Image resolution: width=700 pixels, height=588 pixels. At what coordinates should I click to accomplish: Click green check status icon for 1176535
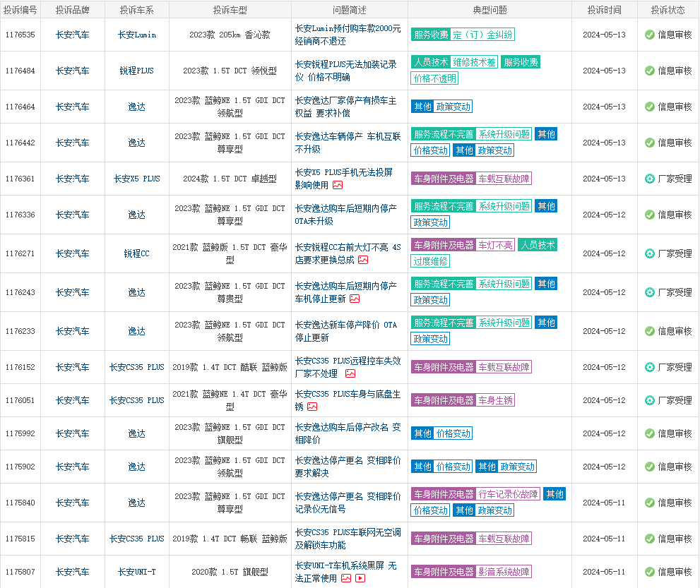tap(650, 35)
